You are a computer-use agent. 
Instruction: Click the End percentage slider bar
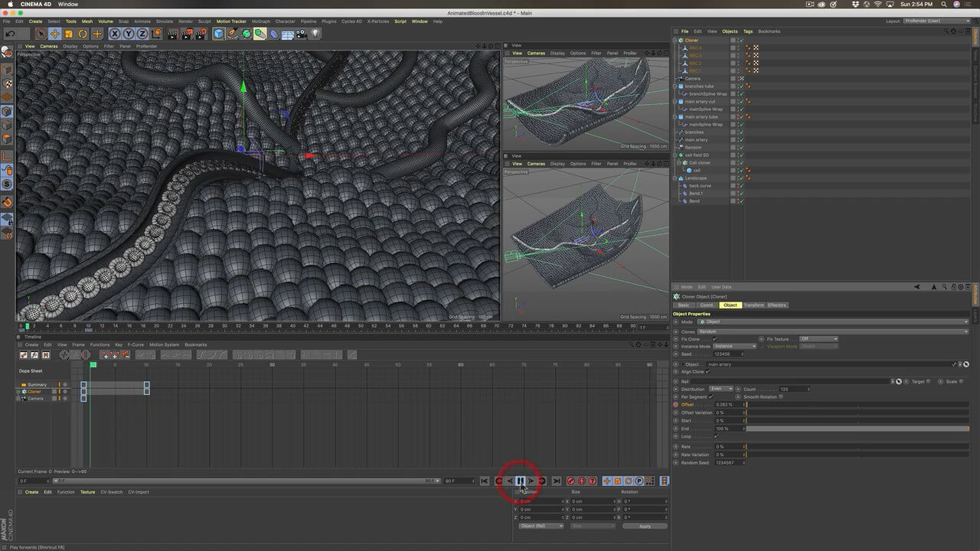[x=856, y=429]
